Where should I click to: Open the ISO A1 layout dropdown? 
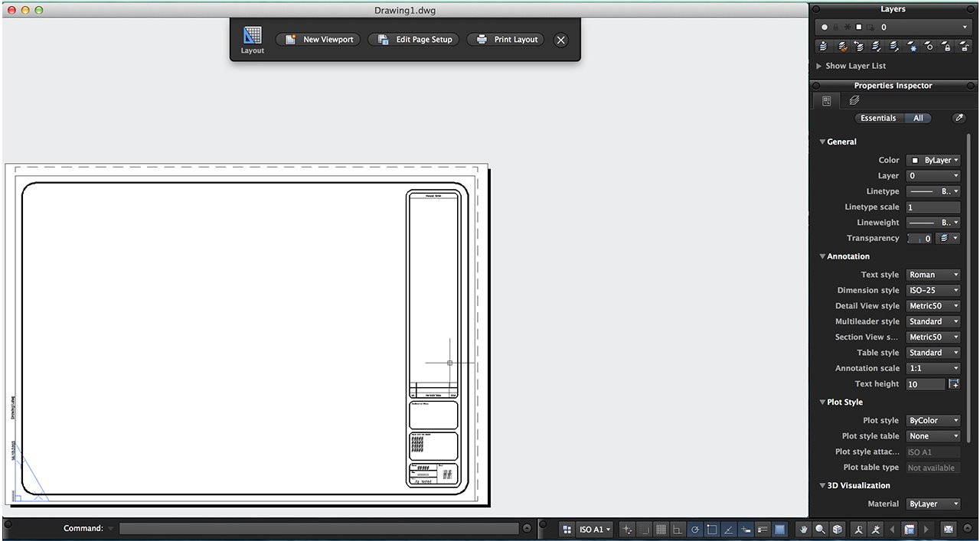(x=595, y=529)
